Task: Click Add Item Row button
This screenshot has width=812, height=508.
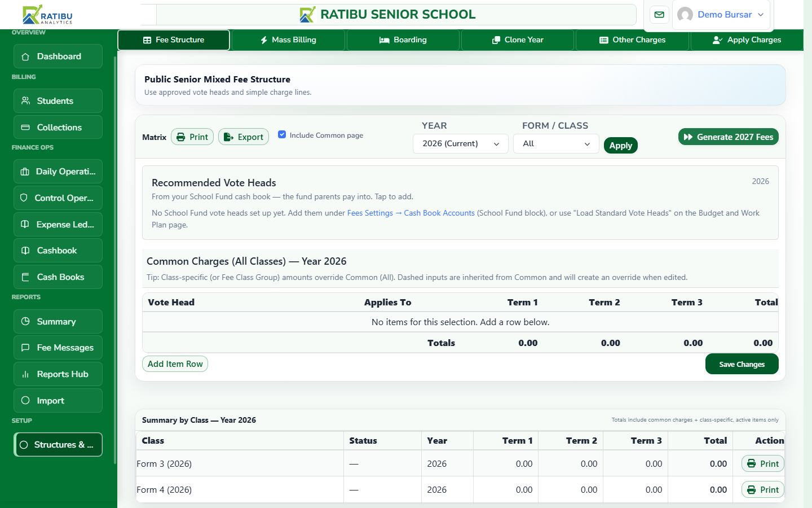Action: pos(175,364)
